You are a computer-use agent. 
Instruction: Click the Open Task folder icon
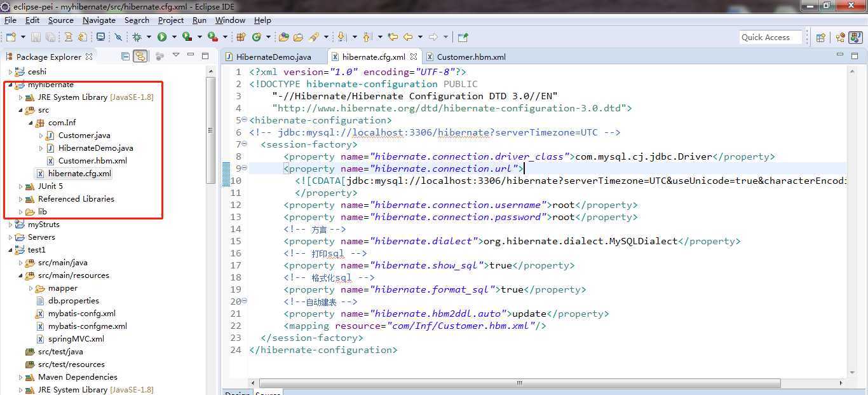pos(297,37)
